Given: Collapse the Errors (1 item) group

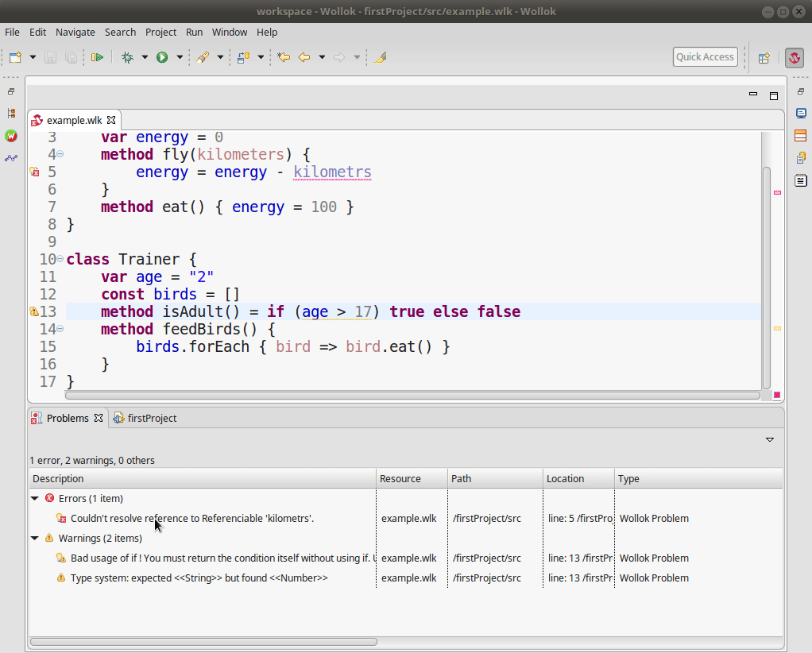Looking at the screenshot, I should coord(35,499).
